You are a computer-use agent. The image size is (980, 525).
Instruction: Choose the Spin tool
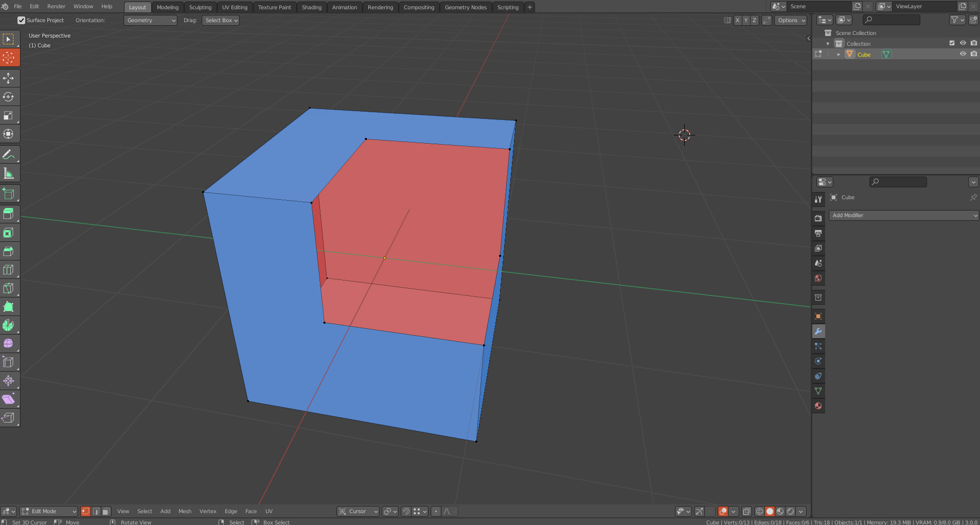tap(9, 325)
